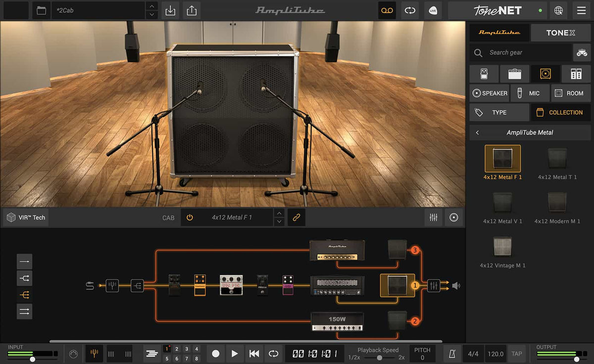Open the speaker view circle icon
This screenshot has width=594, height=364.
[453, 218]
